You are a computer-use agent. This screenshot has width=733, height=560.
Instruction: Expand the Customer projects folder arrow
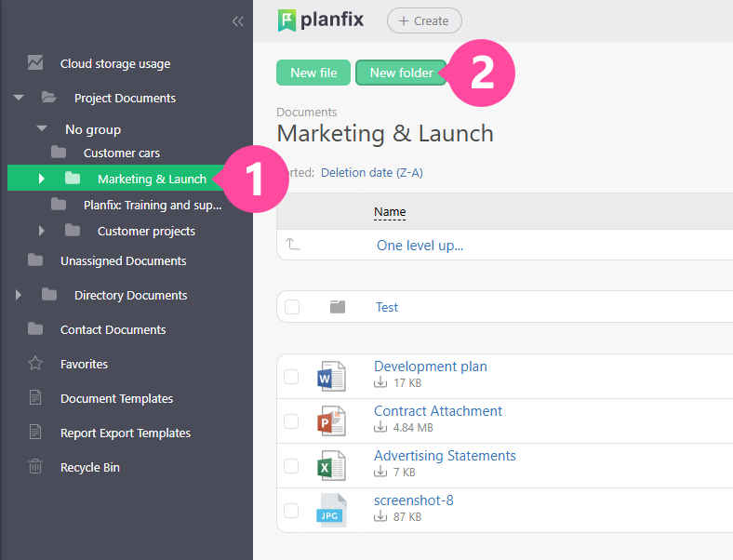point(42,231)
